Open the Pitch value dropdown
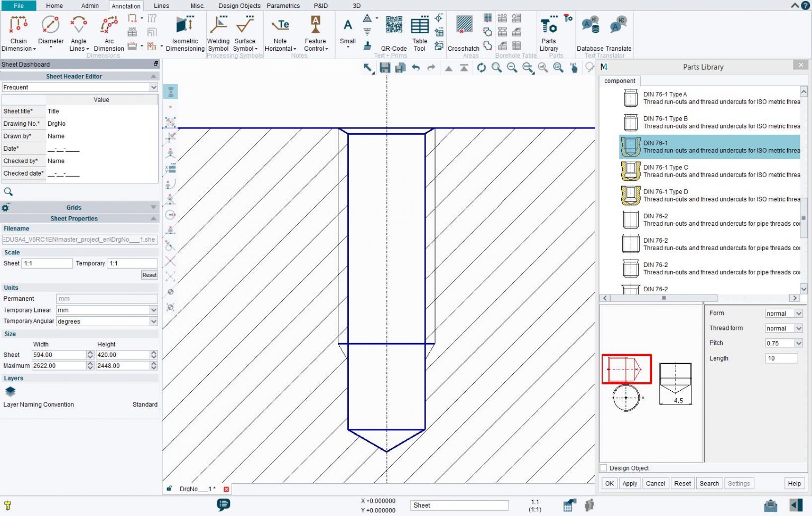Image resolution: width=812 pixels, height=516 pixels. (x=798, y=343)
